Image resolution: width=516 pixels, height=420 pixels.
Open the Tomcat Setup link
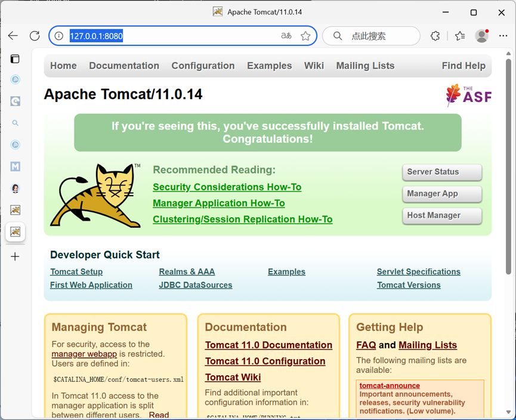click(76, 271)
